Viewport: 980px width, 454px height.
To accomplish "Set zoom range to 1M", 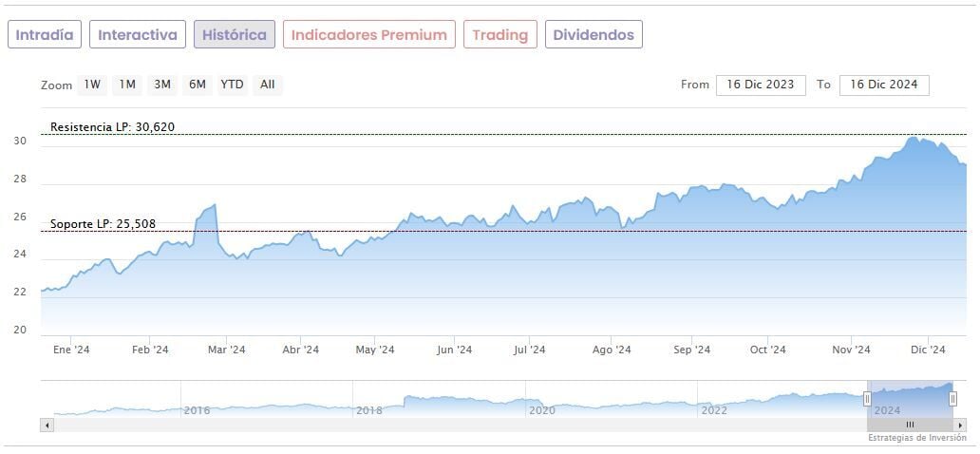I will [127, 85].
